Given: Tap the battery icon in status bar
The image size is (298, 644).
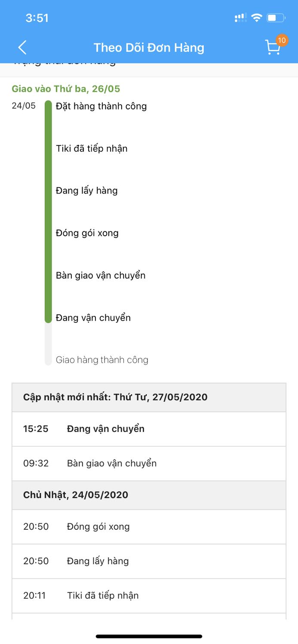Looking at the screenshot, I should pos(276,18).
